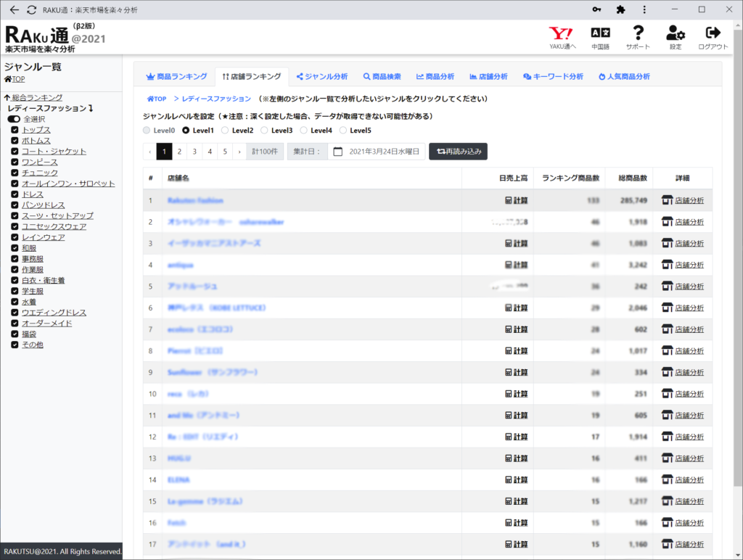
Task: Uncheck the ワンピース checkbox
Action: (x=15, y=162)
